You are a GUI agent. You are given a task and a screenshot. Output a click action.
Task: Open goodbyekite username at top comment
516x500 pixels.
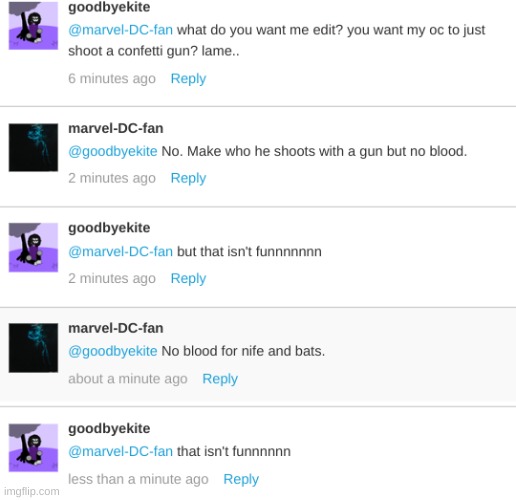point(109,7)
